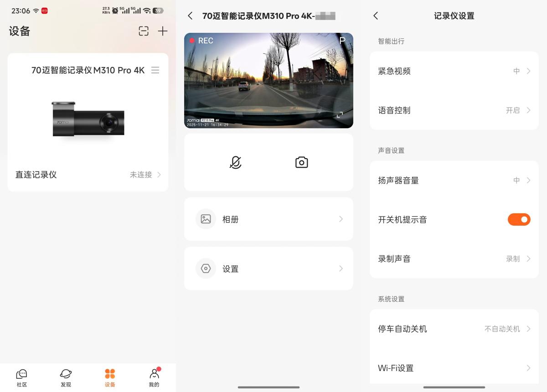
Task: Click chevron next to 设置
Action: [x=341, y=268]
